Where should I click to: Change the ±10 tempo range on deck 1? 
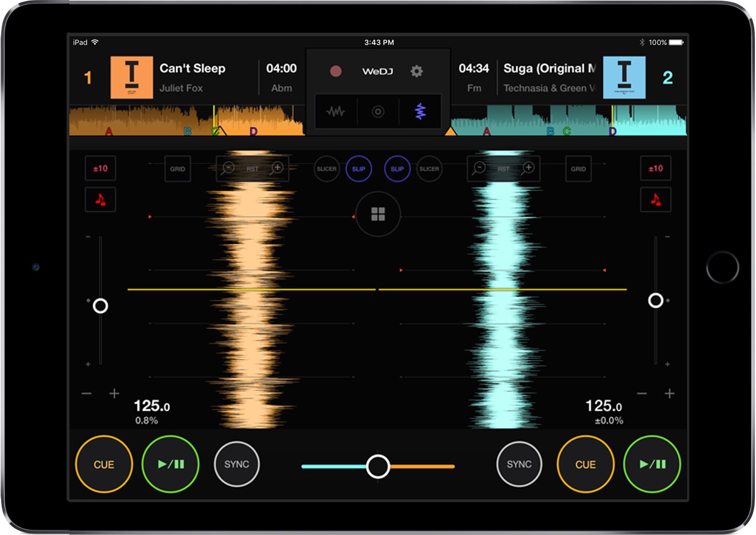point(100,168)
